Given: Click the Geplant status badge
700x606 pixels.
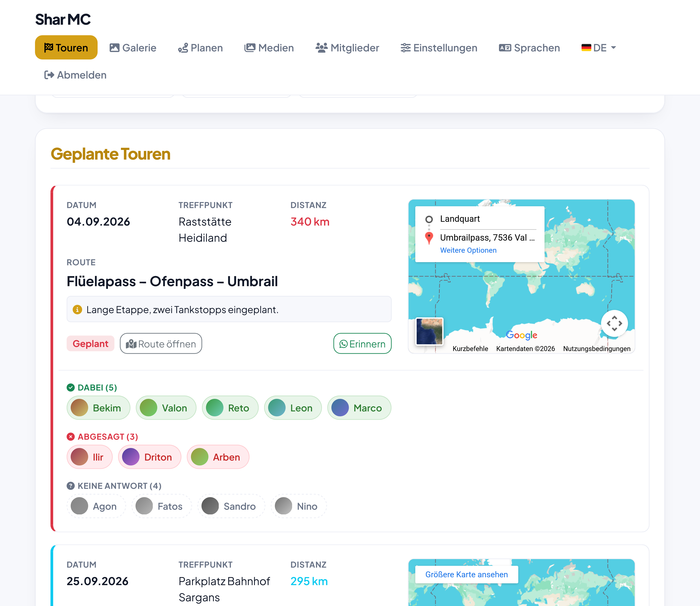Looking at the screenshot, I should coord(91,344).
